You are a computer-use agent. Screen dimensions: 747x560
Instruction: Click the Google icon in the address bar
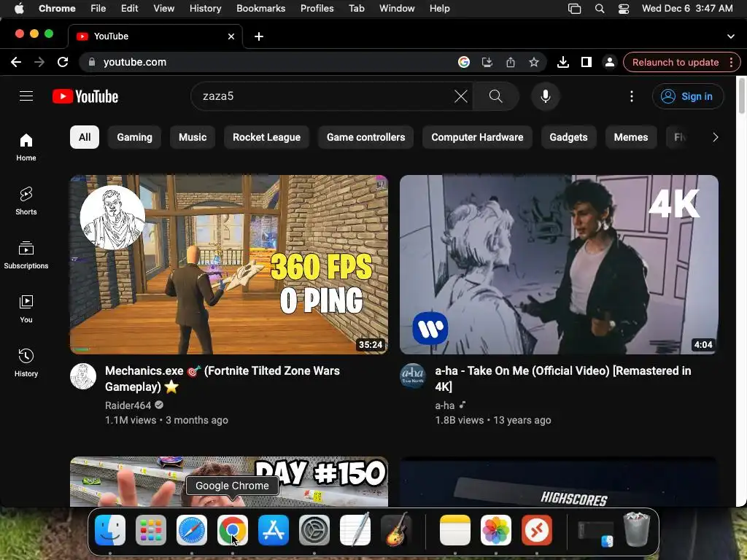point(463,62)
